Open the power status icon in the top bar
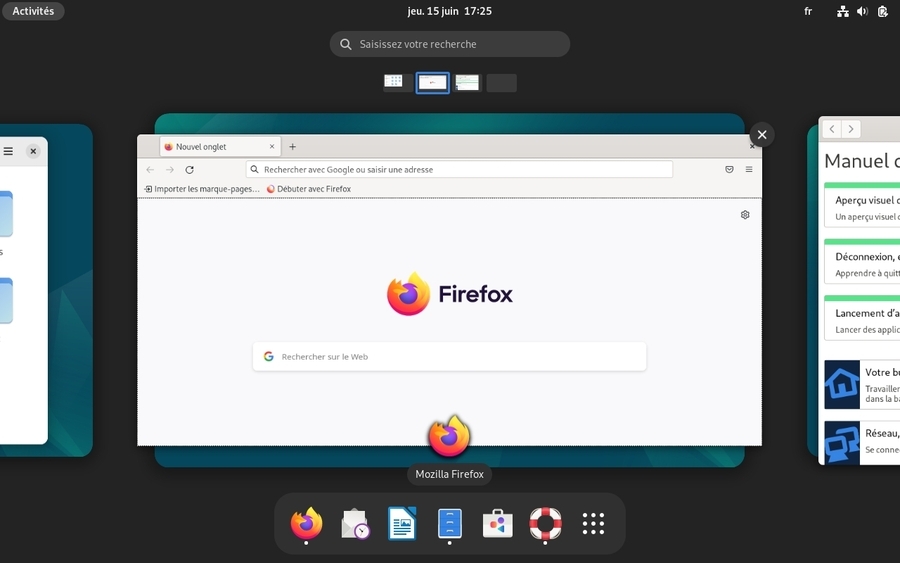The height and width of the screenshot is (563, 900). (883, 11)
